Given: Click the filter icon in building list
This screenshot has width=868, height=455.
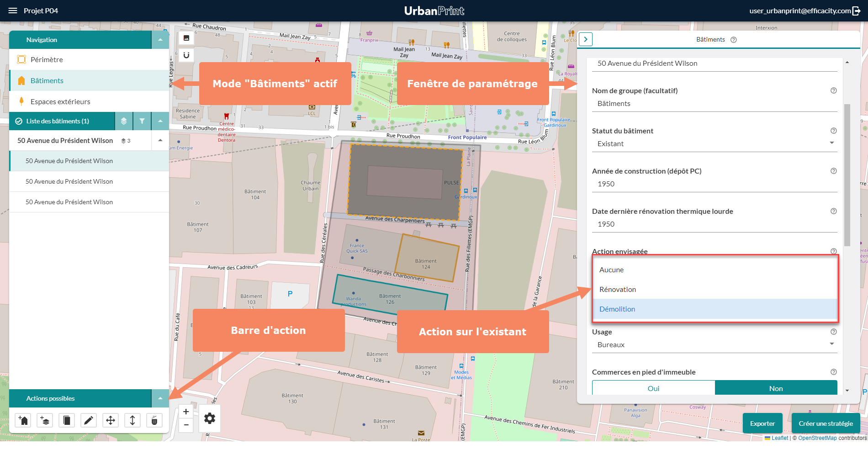Looking at the screenshot, I should click(142, 121).
